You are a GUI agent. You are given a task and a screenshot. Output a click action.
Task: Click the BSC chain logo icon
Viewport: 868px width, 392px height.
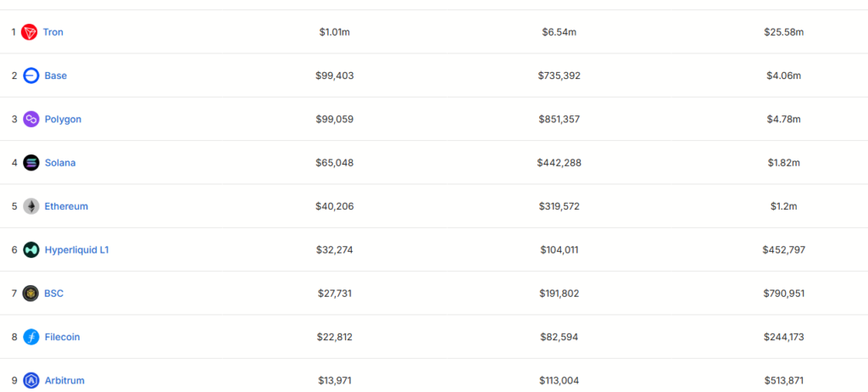pos(31,294)
